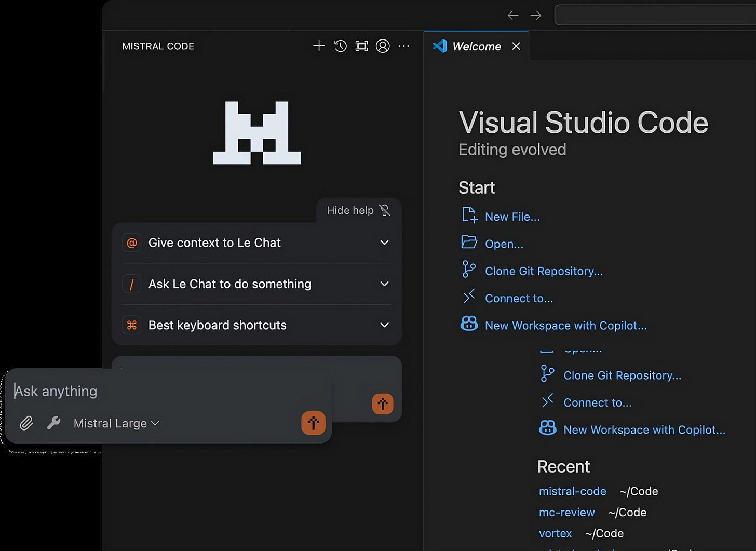
Task: Open the Mistral Large model dropdown
Action: coord(115,423)
